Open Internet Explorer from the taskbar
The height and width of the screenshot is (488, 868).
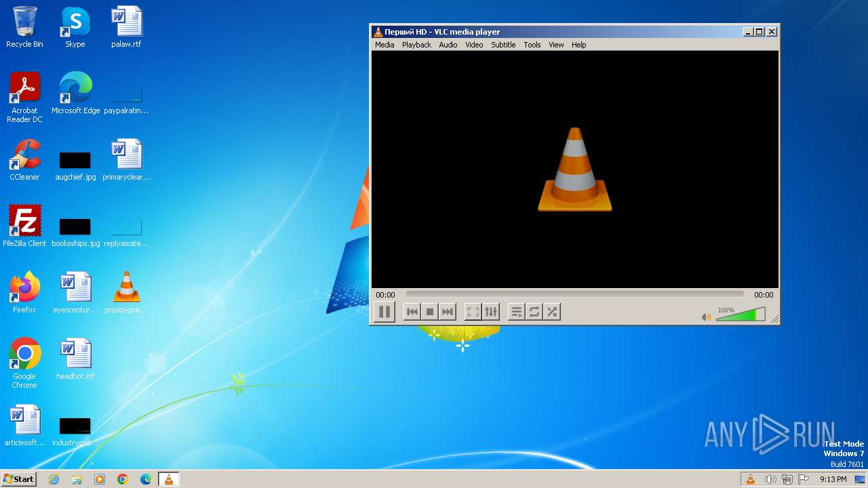[x=54, y=479]
